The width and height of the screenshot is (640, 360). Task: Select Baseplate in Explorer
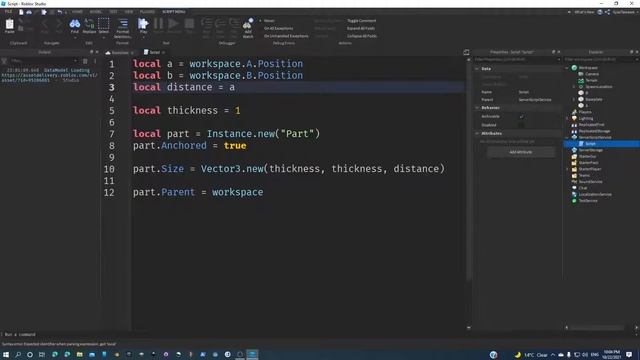click(590, 99)
